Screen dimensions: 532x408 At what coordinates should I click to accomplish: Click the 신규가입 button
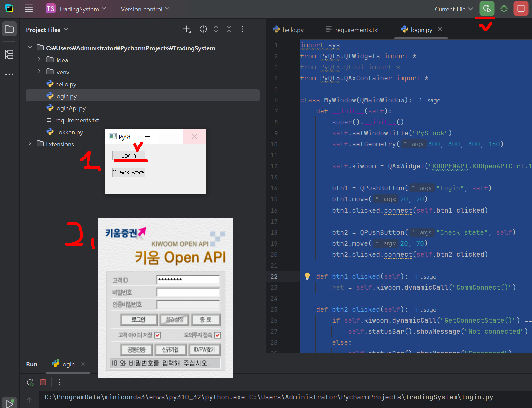(x=170, y=350)
